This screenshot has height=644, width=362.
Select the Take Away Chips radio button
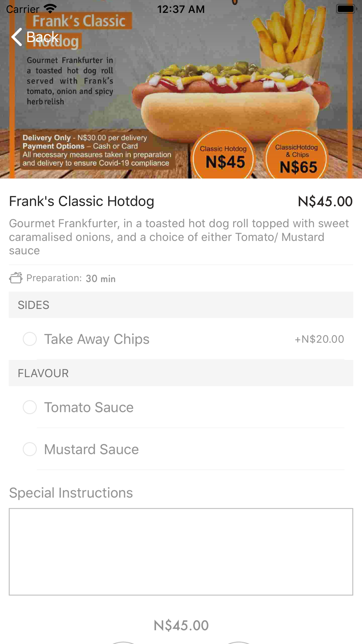click(30, 339)
